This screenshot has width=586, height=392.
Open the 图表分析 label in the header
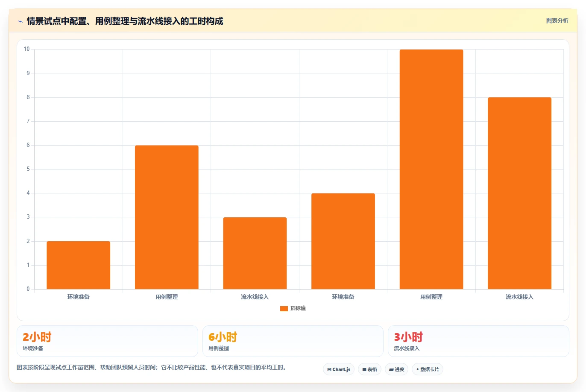coord(557,20)
